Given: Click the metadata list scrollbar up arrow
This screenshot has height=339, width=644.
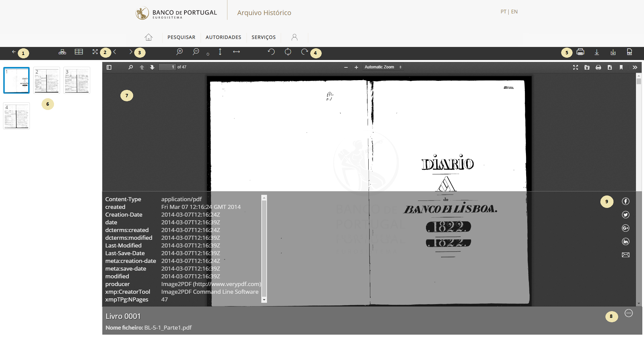Looking at the screenshot, I should pos(264,198).
